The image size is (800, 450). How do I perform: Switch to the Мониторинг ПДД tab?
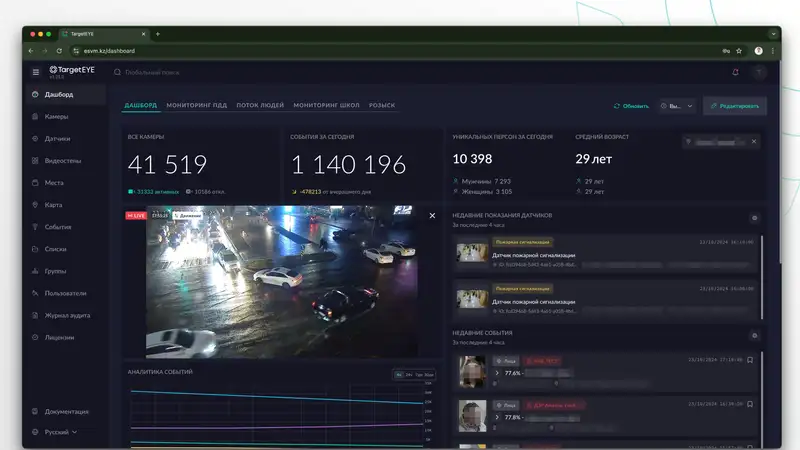pos(196,105)
